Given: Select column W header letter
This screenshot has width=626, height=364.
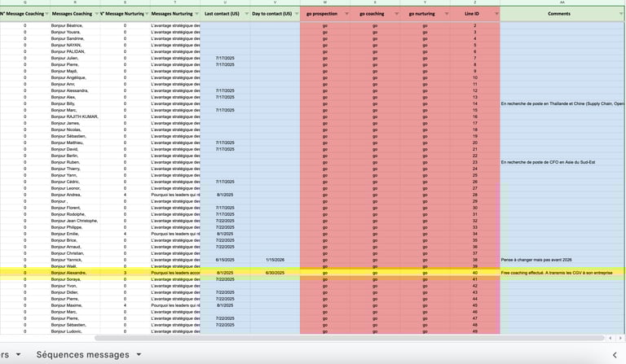Looking at the screenshot, I should click(325, 2).
